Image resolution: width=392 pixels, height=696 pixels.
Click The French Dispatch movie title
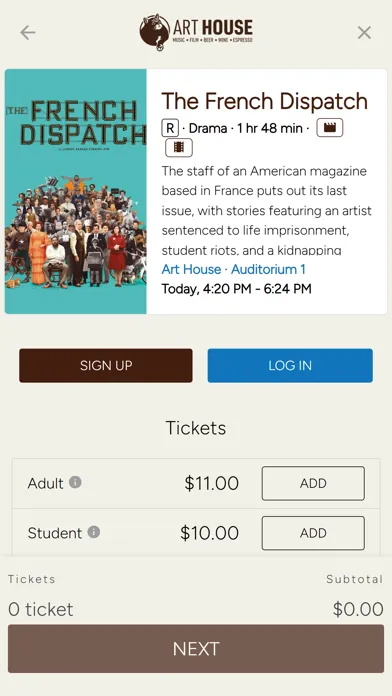pos(265,101)
